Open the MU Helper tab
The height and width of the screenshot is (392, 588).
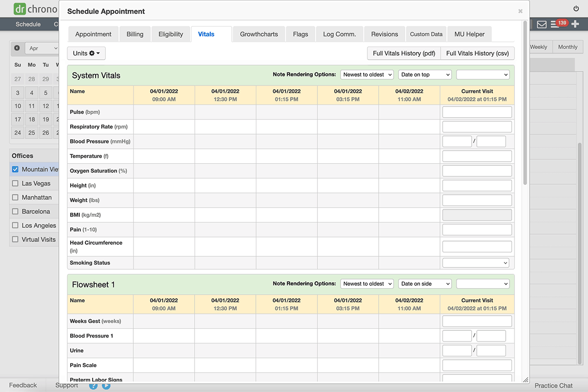click(x=469, y=34)
